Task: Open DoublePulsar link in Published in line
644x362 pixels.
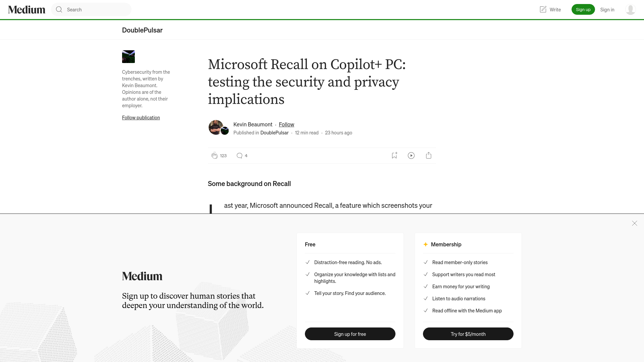Action: click(x=274, y=133)
